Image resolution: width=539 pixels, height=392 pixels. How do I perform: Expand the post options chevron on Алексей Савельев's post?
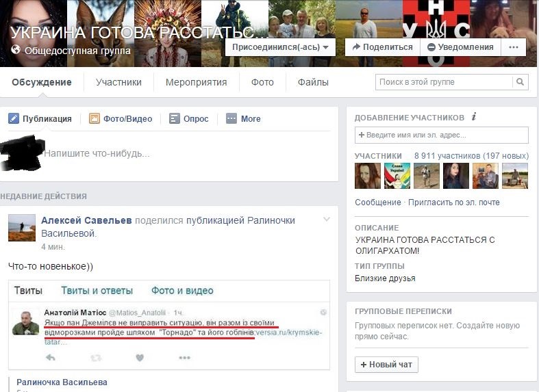327,219
